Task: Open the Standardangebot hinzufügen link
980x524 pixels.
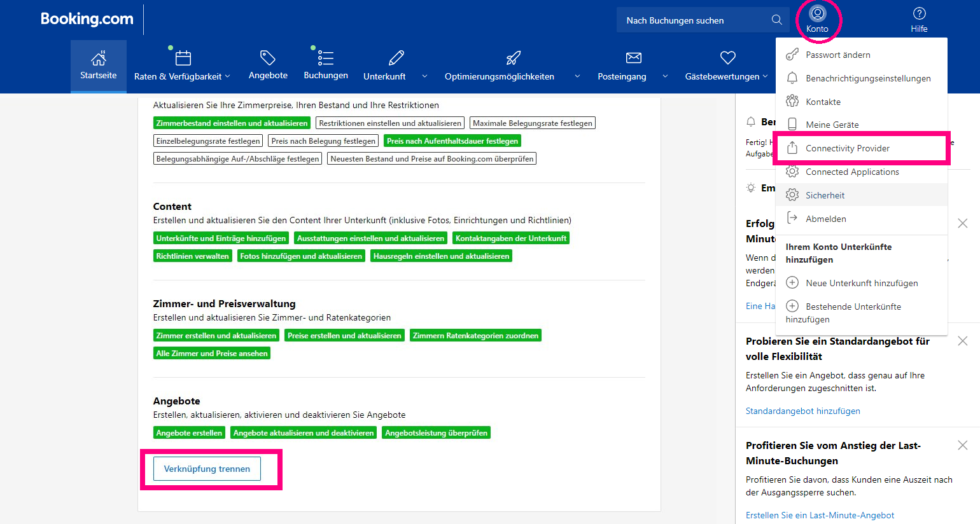Action: pos(803,411)
